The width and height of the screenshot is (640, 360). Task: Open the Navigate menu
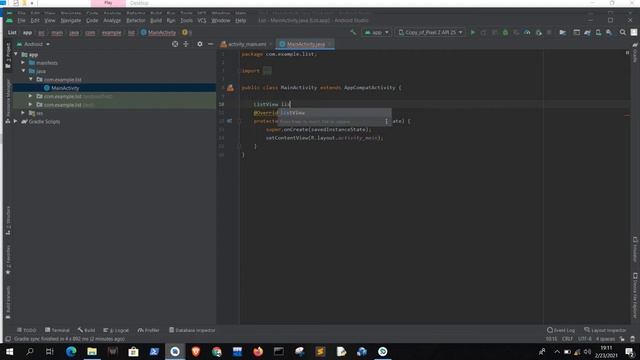tap(71, 20)
